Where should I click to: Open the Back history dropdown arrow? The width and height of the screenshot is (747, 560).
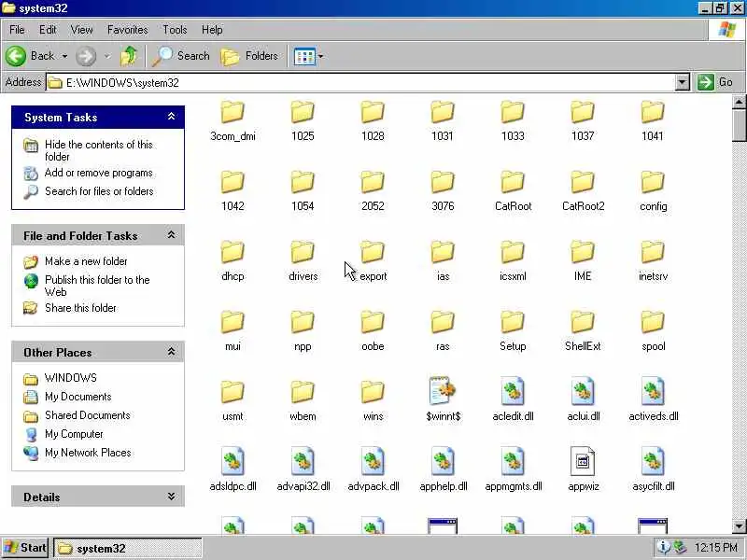(64, 56)
